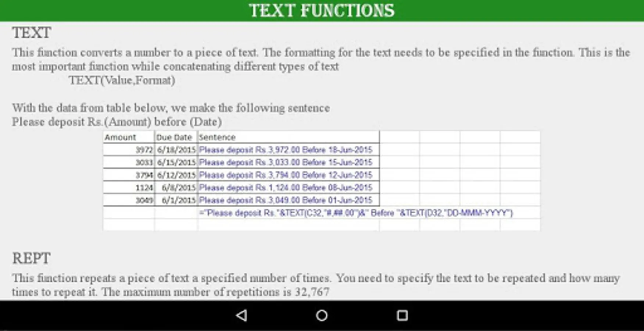Click the TEXT(Value,Format) syntax line
This screenshot has height=331, width=644.
click(122, 80)
